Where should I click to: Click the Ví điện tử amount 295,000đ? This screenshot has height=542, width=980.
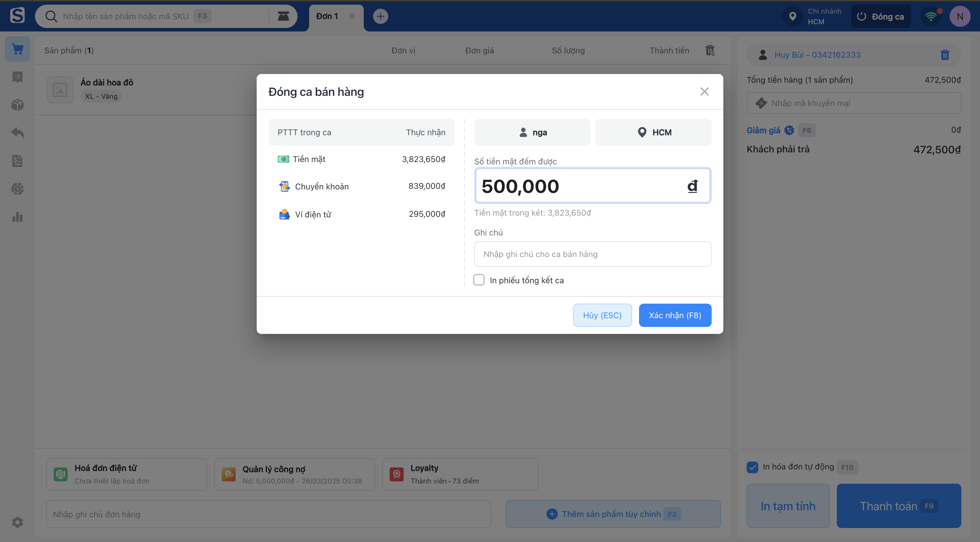coord(427,214)
